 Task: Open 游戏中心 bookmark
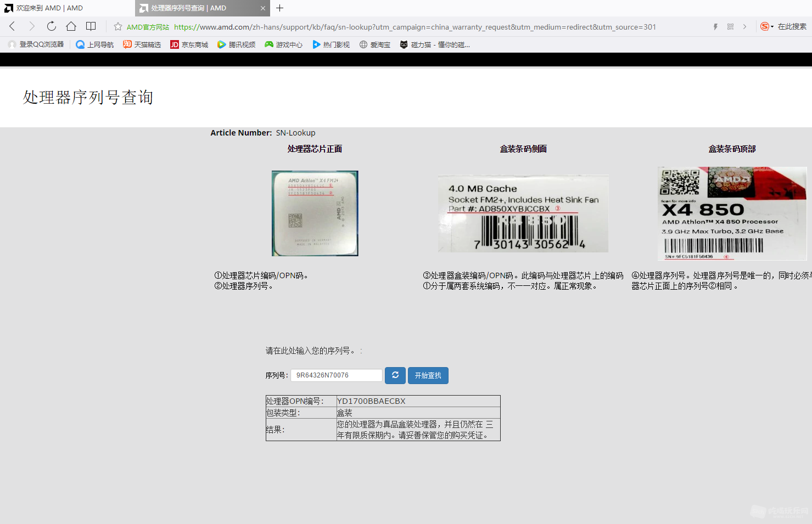click(283, 44)
